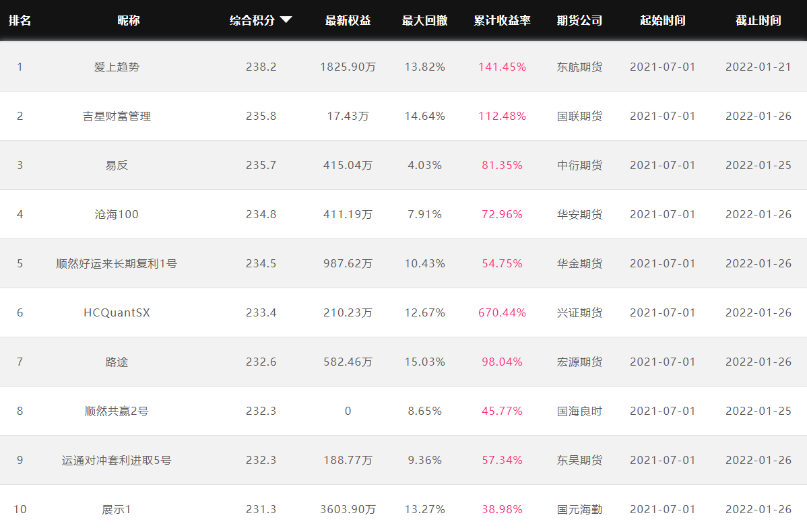Sort by the 综合积分 column header
The image size is (807, 532).
click(252, 21)
